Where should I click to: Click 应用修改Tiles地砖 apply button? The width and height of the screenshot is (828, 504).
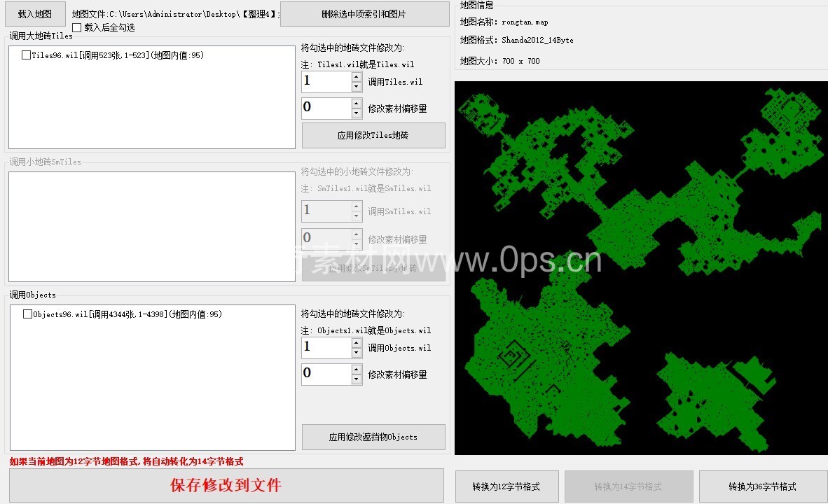coord(373,136)
